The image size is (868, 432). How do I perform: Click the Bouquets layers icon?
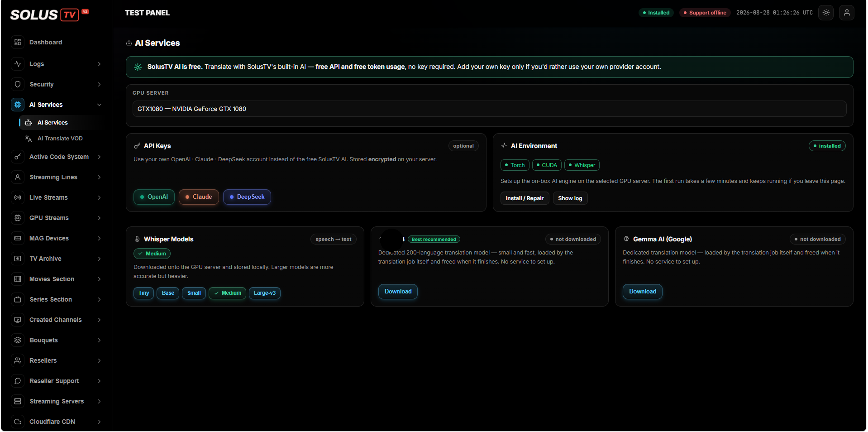click(18, 340)
